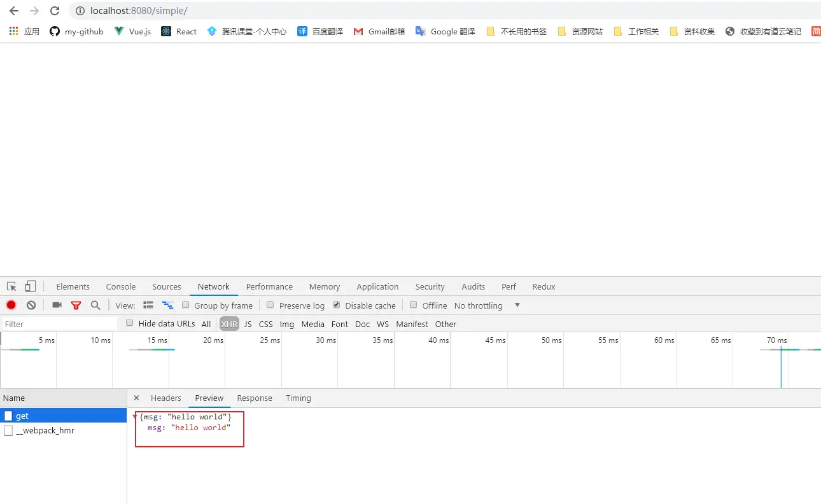Viewport: 821px width, 504px height.
Task: Switch to the Memory tab
Action: 325,286
